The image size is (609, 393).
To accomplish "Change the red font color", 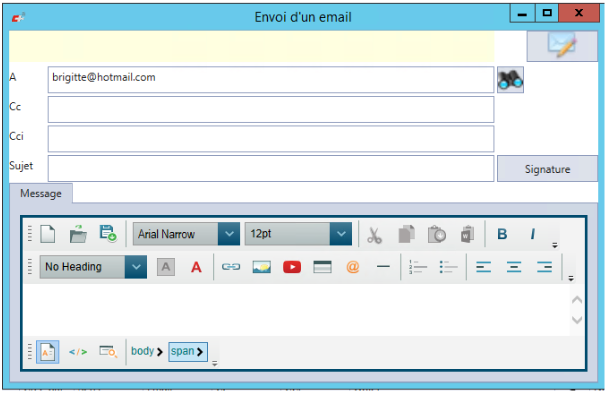I will (197, 267).
